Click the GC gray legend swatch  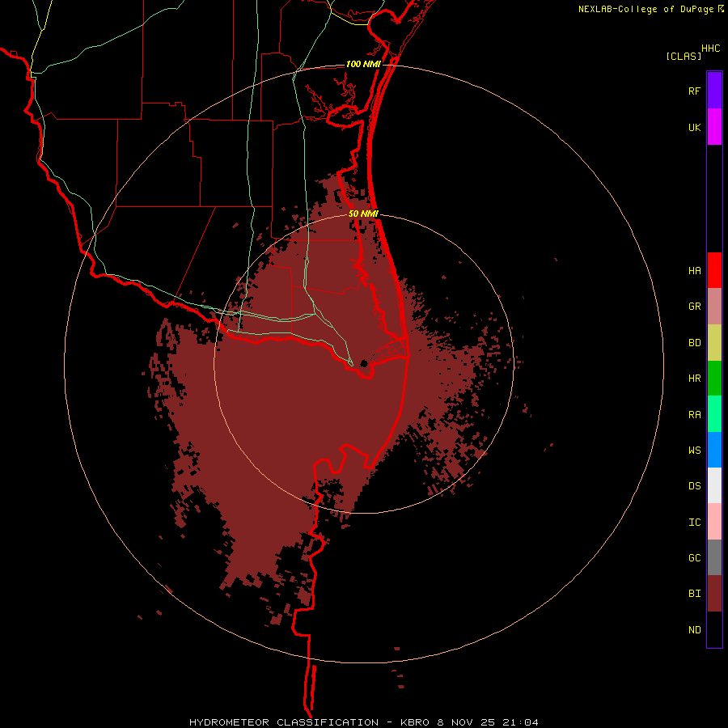pos(714,557)
